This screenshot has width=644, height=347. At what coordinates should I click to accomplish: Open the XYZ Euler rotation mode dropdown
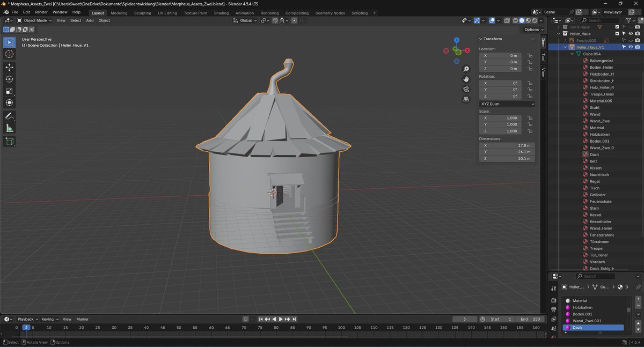(x=507, y=104)
